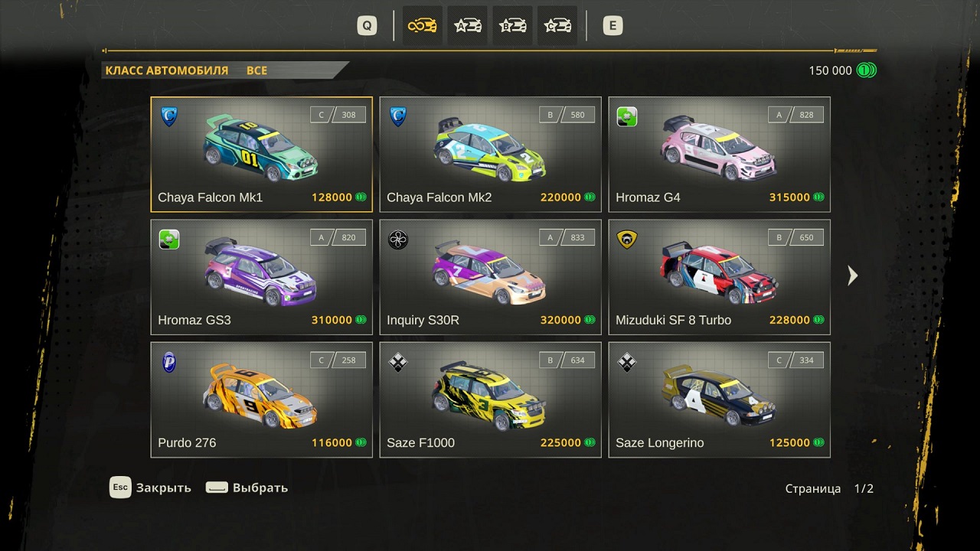Click the Inquiry brand logo on S30R card
Viewport: 980px width, 551px height.
coord(398,240)
